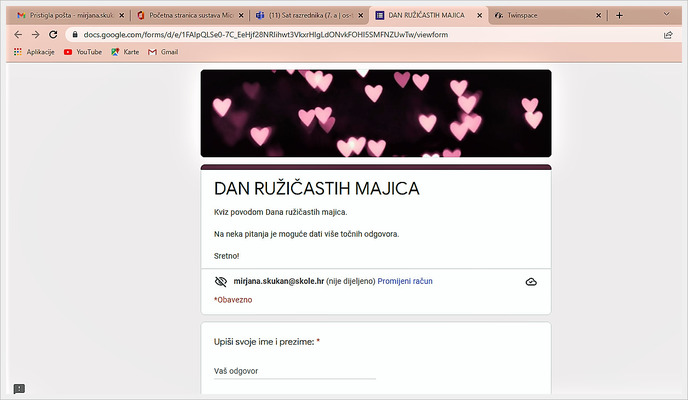Open the YouTube bookmark

coord(83,52)
